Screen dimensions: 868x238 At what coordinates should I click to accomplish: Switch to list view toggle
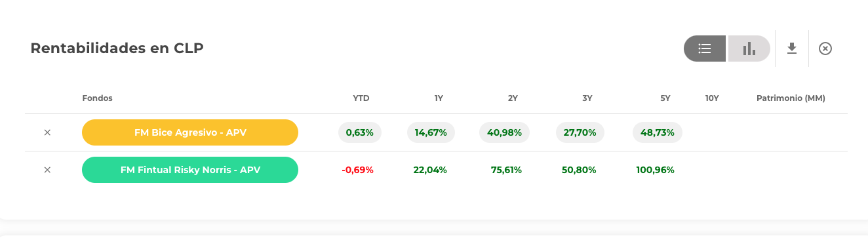(x=705, y=49)
